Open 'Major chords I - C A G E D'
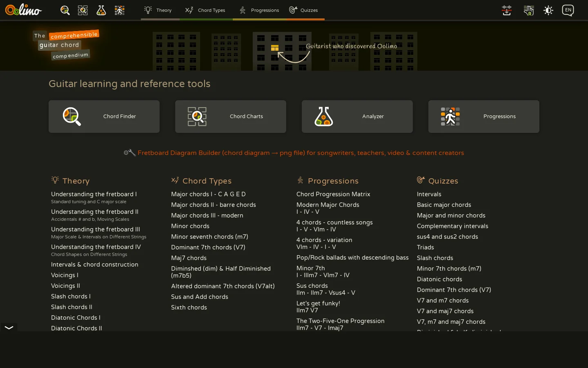 pyautogui.click(x=208, y=194)
